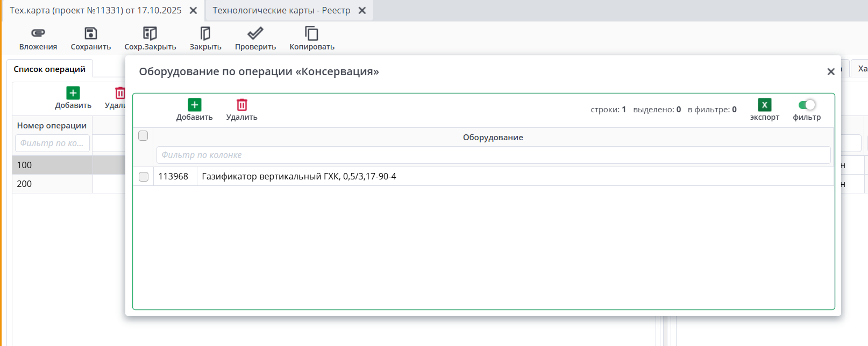Switch to Технологические карты - Реестр tab
This screenshot has height=346, width=868.
coord(281,10)
